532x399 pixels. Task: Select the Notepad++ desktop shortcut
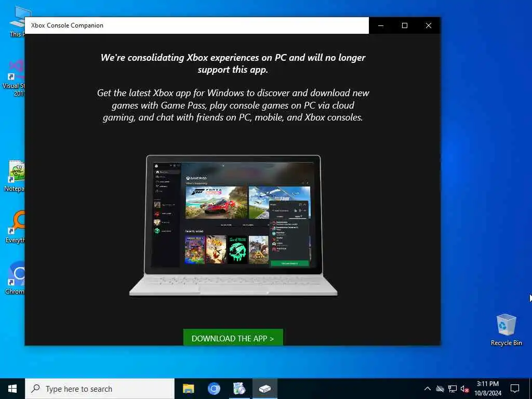coord(14,176)
